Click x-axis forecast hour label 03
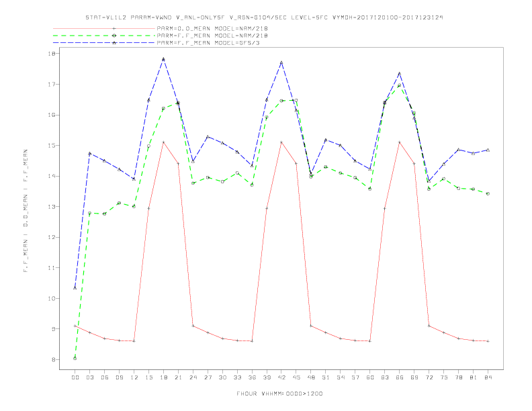The width and height of the screenshot is (532, 411). (89, 377)
